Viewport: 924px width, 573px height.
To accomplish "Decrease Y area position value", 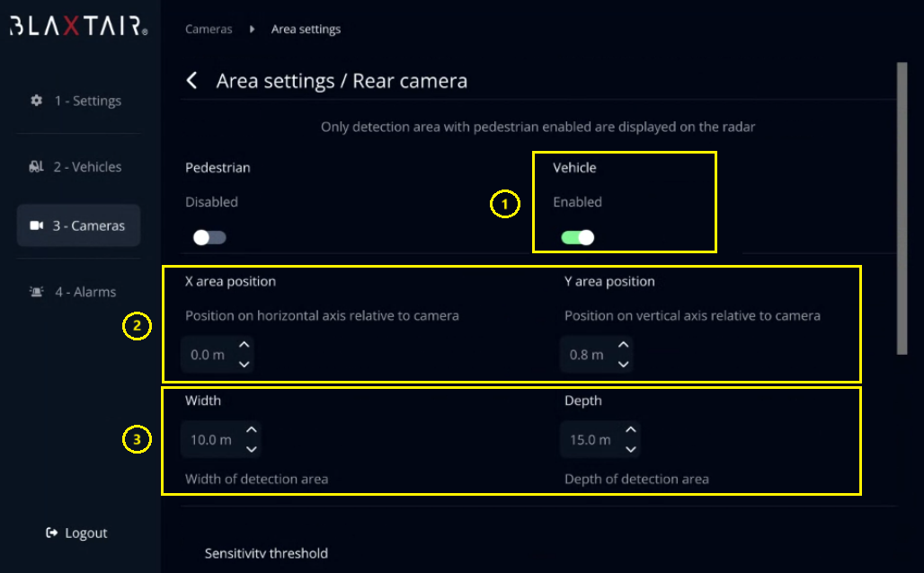I will click(x=623, y=363).
